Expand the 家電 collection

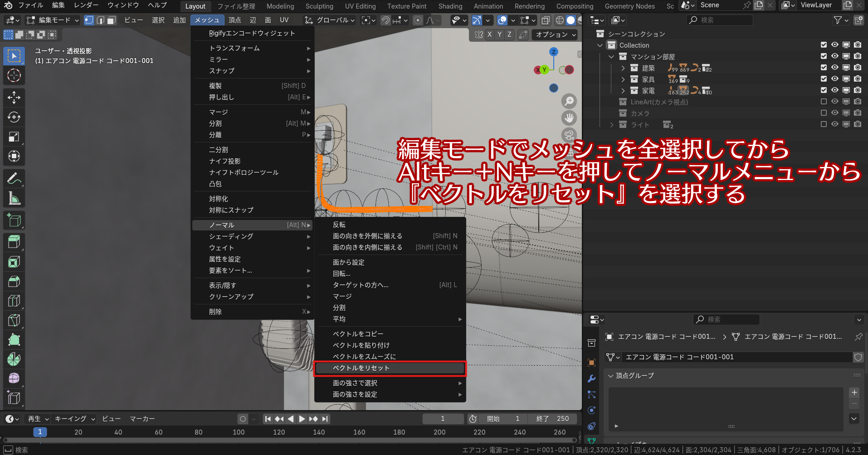623,91
